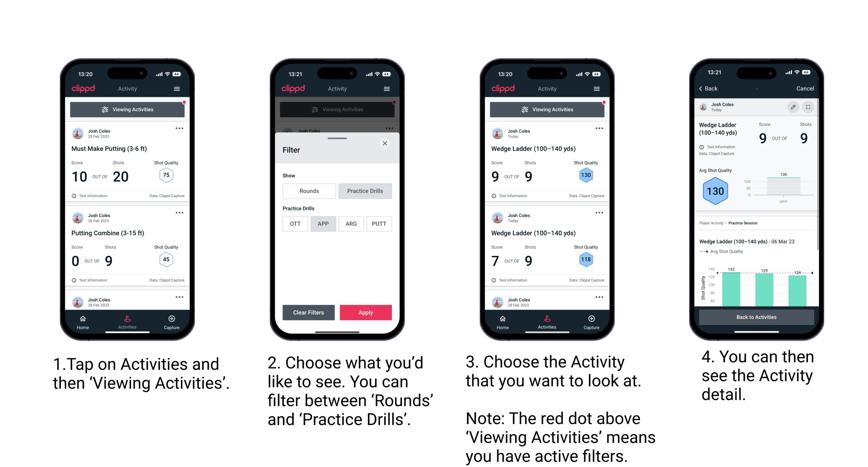Tap the Activities tab in bottom navigation

pos(128,322)
